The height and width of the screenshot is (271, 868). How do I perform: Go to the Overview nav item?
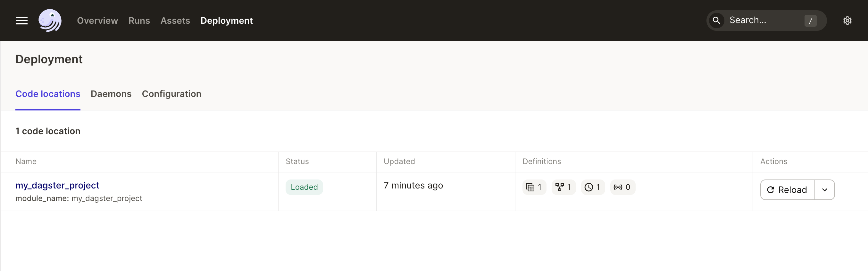pos(97,21)
